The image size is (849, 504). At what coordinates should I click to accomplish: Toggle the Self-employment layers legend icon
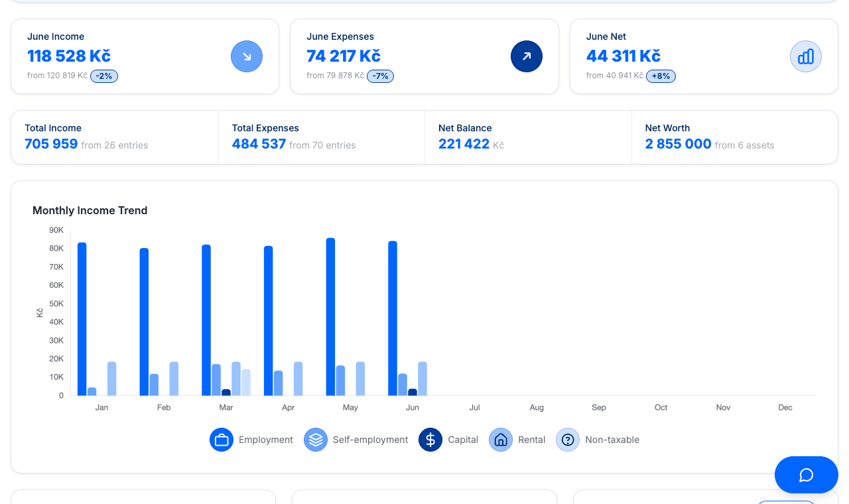pyautogui.click(x=316, y=440)
